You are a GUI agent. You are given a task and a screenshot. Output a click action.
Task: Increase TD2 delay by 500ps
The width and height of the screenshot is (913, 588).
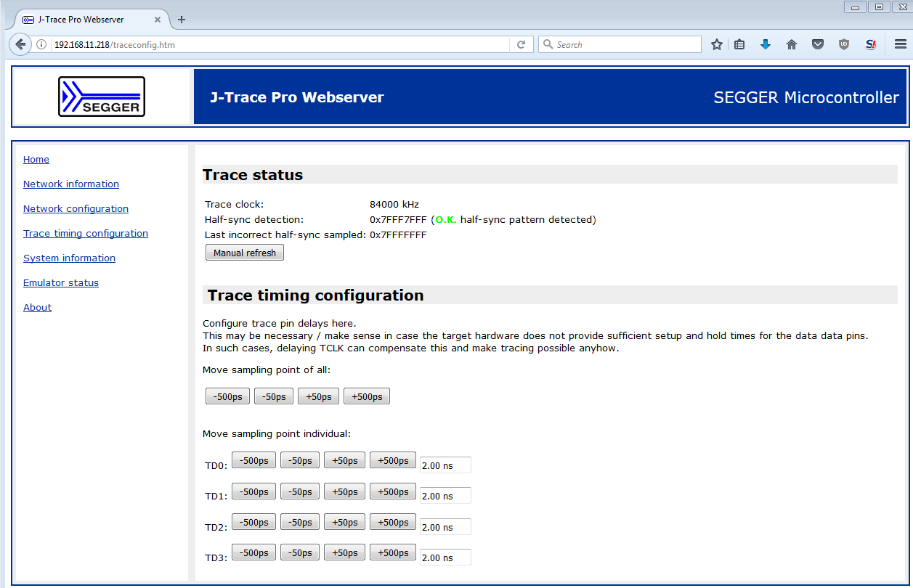393,522
